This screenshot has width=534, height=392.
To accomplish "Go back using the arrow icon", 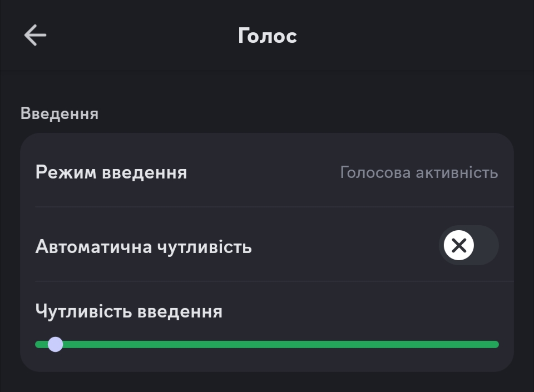I will point(35,36).
